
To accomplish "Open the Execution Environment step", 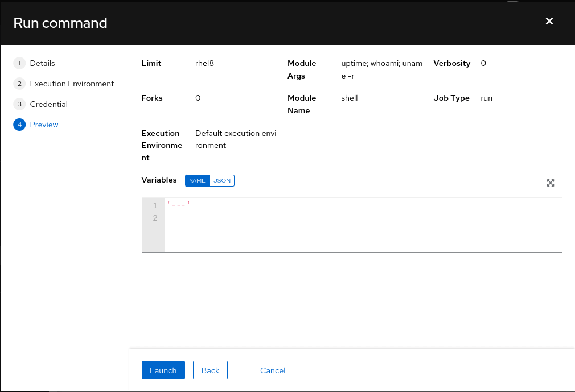I will 72,84.
